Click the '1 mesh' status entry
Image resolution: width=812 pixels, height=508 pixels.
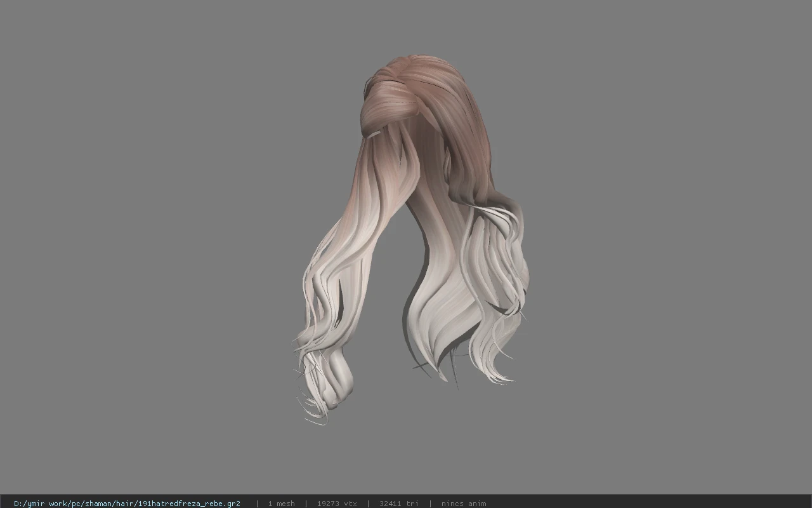[x=281, y=504]
